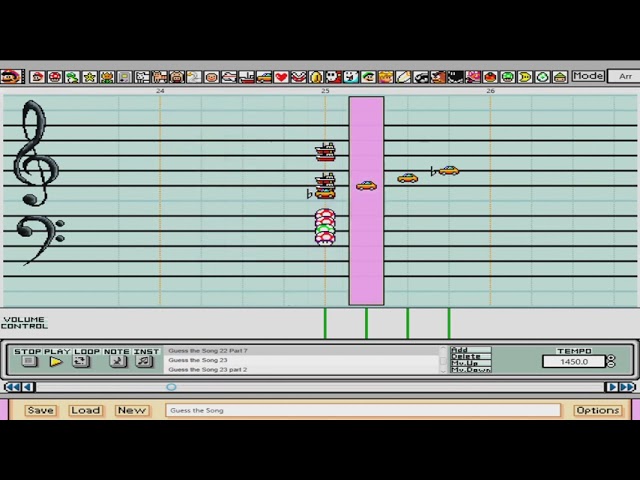Click the New button

(x=131, y=410)
